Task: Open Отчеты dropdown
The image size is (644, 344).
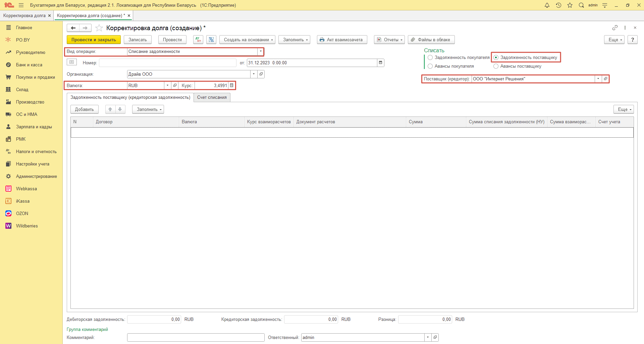Action: coord(389,40)
